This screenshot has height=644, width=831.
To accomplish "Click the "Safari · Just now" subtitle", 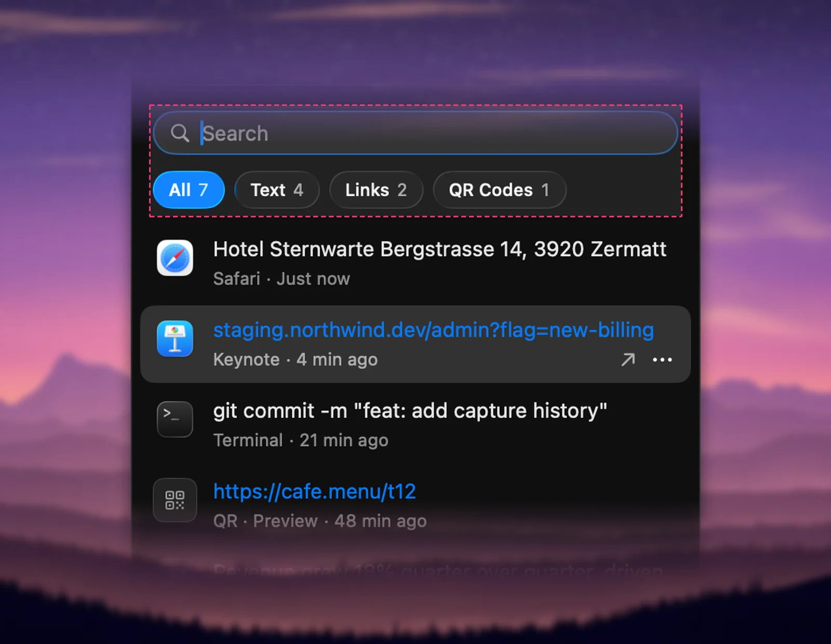I will pyautogui.click(x=282, y=279).
